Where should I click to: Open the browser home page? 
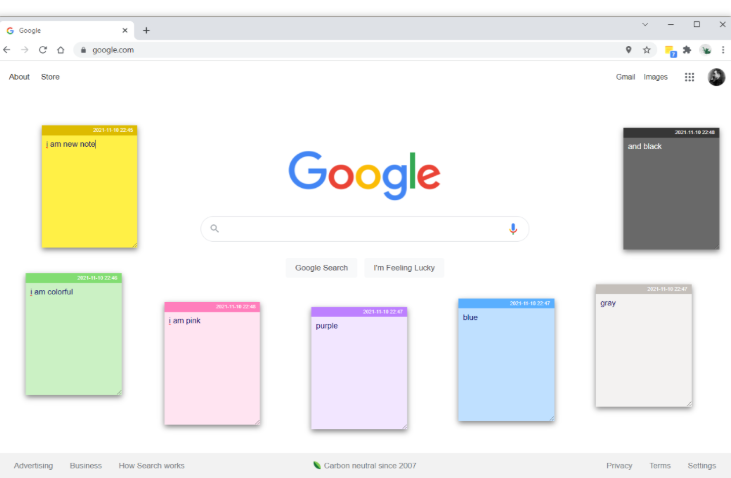point(61,50)
